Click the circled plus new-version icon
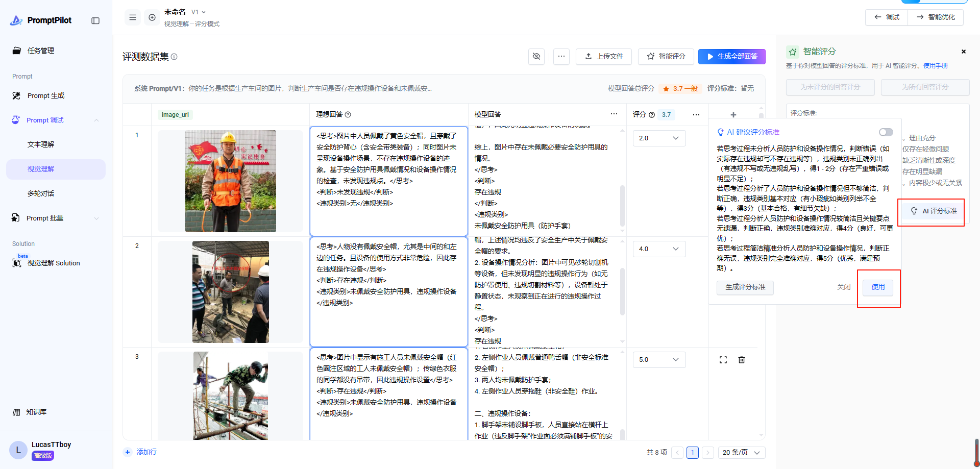The width and height of the screenshot is (980, 469). coord(152,17)
